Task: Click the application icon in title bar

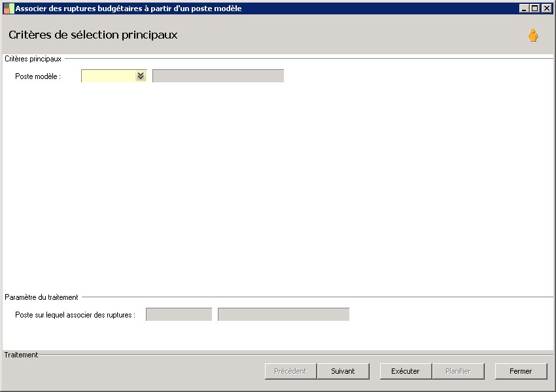Action: [x=9, y=8]
